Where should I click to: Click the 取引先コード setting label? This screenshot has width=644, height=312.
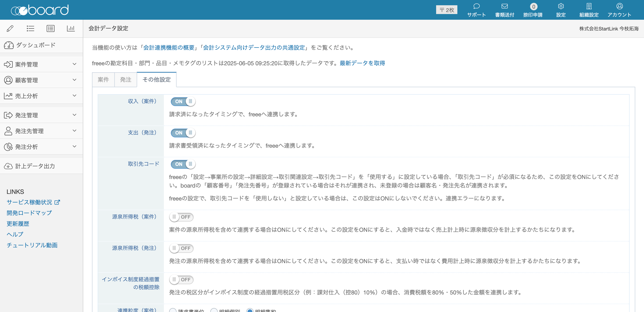(143, 164)
